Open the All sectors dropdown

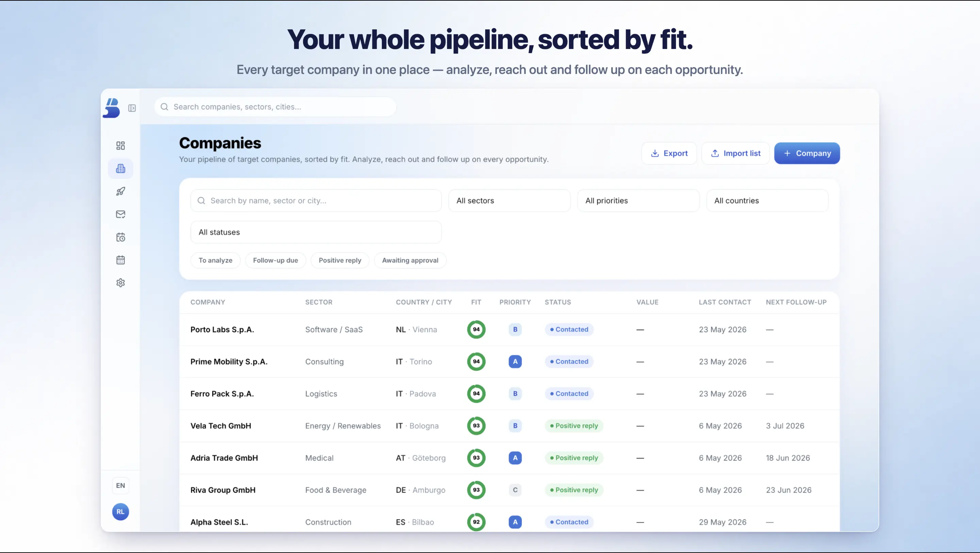point(509,201)
